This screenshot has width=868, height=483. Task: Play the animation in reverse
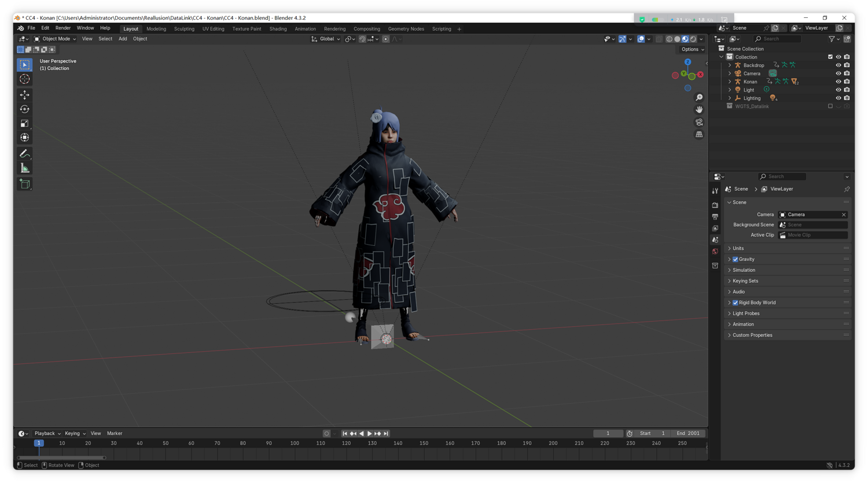(x=362, y=434)
